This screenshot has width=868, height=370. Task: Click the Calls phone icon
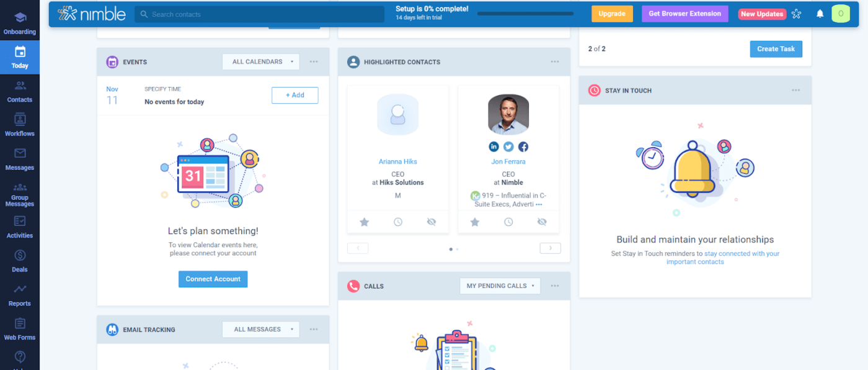pyautogui.click(x=353, y=286)
